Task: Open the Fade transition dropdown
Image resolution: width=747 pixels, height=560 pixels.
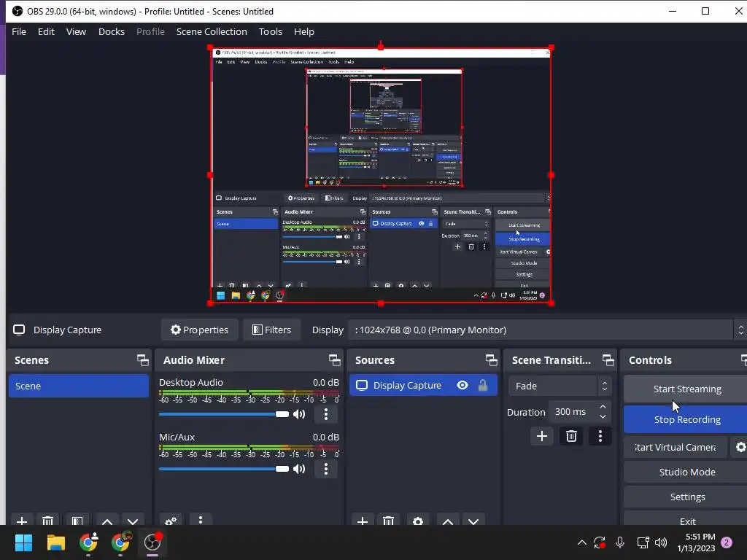Action: (560, 386)
